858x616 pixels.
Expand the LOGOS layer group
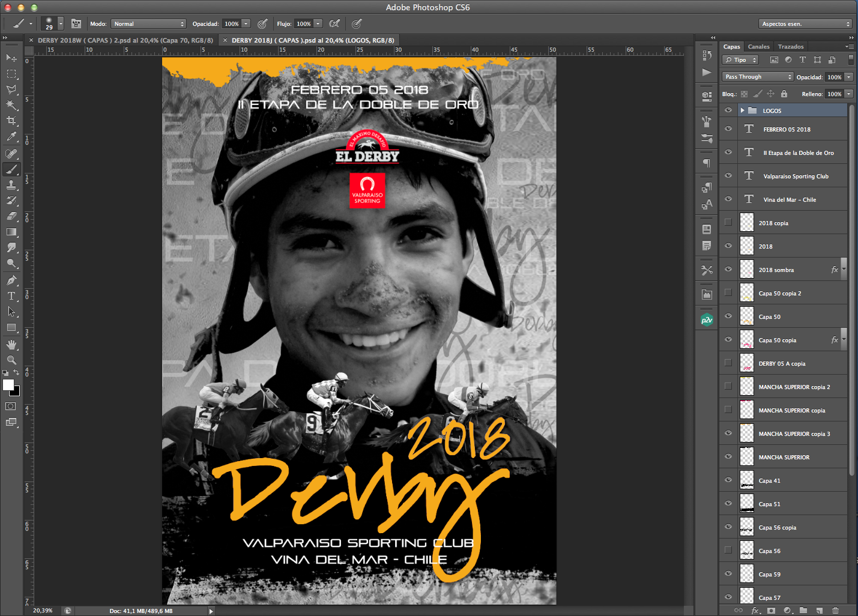click(x=743, y=110)
